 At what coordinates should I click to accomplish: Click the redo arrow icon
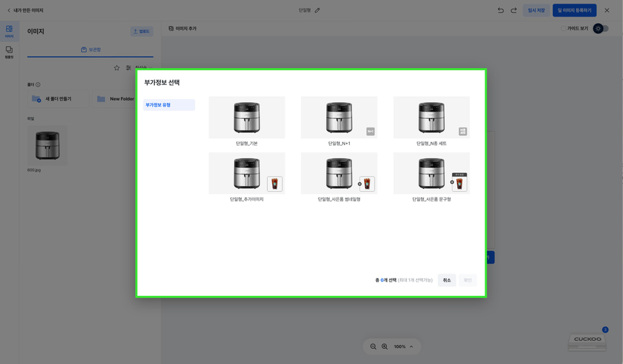click(514, 10)
